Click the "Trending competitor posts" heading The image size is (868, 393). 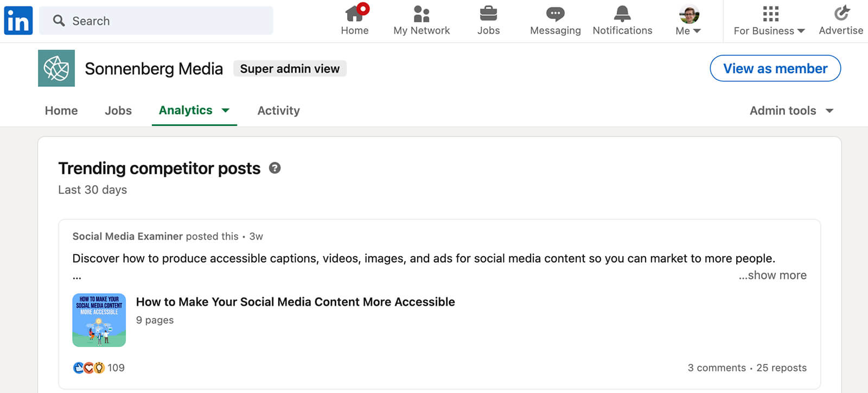pyautogui.click(x=159, y=168)
